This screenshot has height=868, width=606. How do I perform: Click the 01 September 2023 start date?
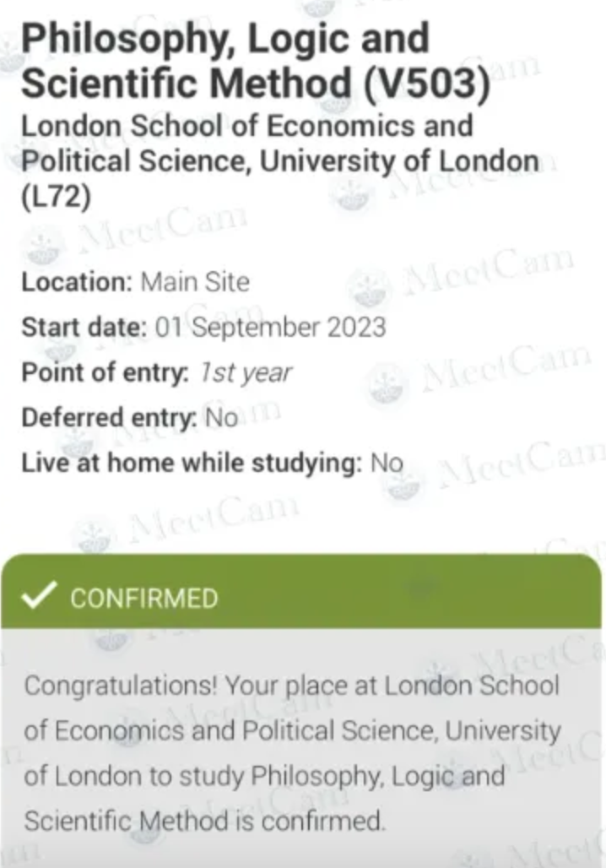point(271,327)
